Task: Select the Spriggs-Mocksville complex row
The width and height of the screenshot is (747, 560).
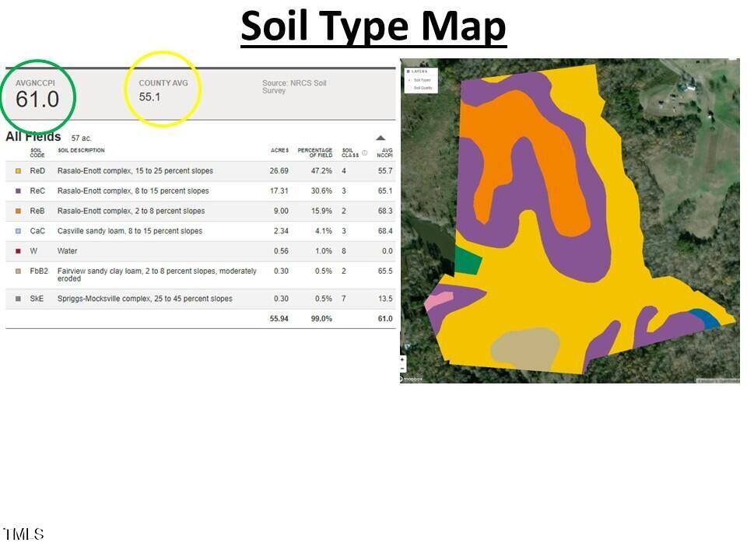Action: 145,299
